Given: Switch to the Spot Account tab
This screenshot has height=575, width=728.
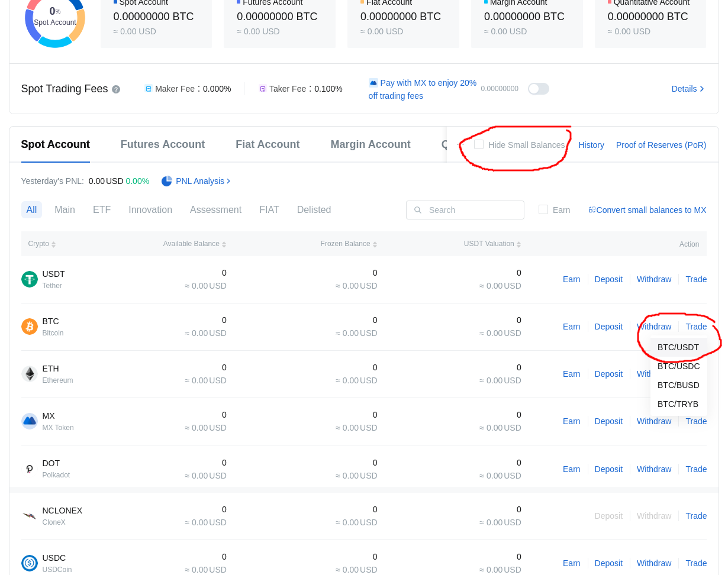Looking at the screenshot, I should pos(56,144).
